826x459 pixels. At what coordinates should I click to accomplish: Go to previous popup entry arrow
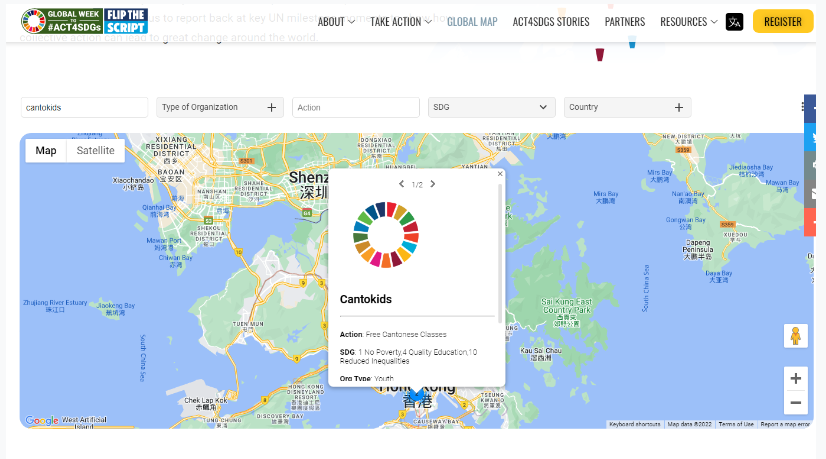click(401, 184)
